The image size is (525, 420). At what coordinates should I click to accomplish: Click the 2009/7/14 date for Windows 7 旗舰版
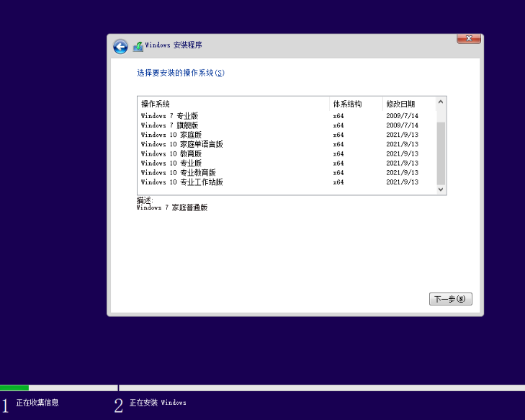click(x=402, y=125)
